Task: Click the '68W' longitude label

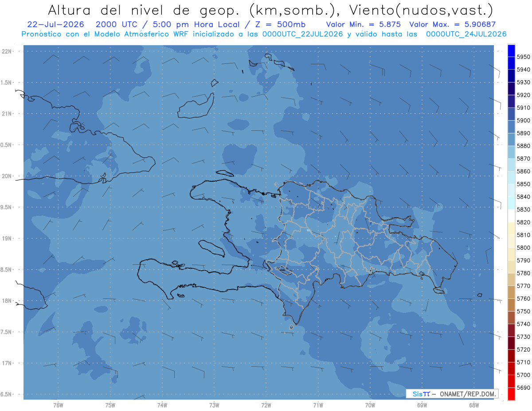Action: 473,405
